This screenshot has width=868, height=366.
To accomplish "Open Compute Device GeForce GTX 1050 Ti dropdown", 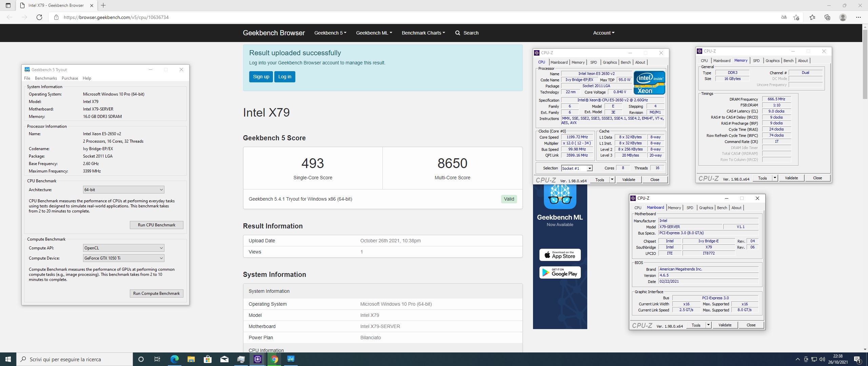I will click(123, 258).
